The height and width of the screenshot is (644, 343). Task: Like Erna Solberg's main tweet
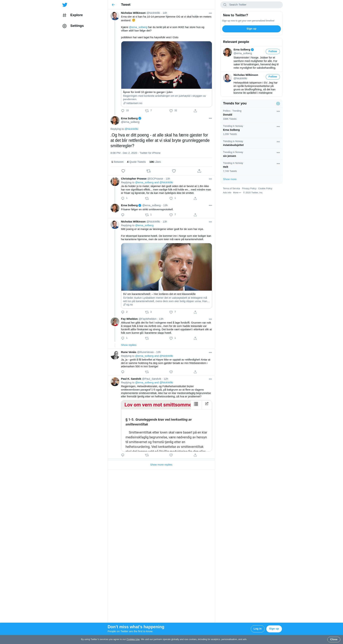[x=174, y=171]
